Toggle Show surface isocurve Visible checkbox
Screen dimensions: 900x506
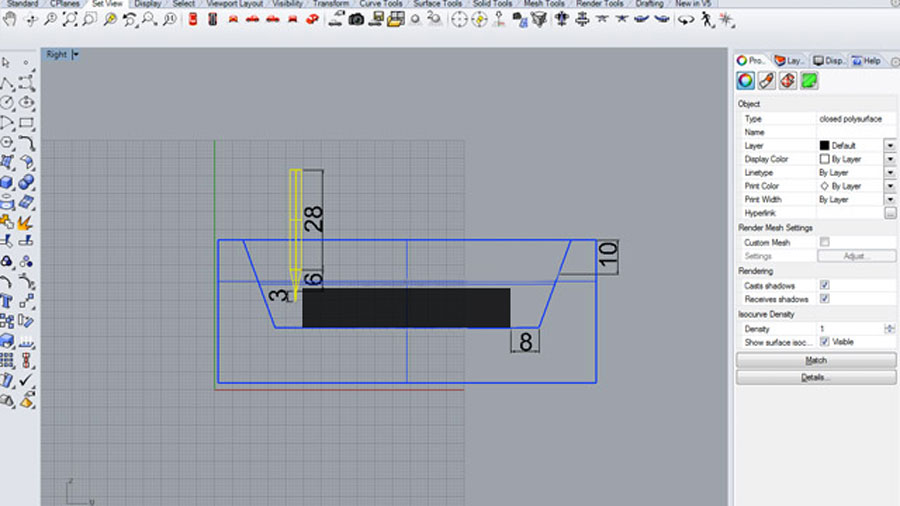(825, 342)
